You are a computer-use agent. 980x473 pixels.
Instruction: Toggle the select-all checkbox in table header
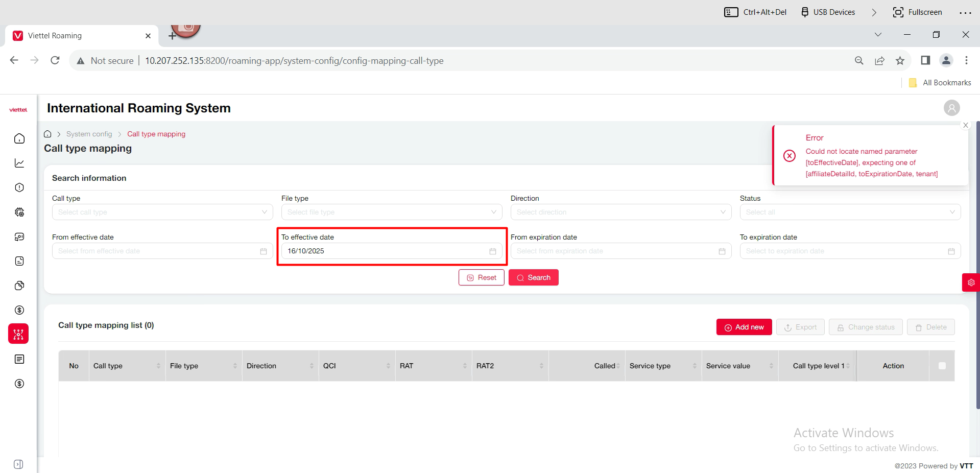coord(942,366)
